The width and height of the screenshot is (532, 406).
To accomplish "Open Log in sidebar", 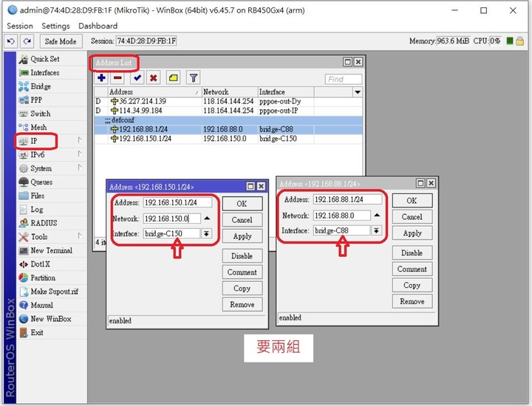I will click(x=37, y=210).
